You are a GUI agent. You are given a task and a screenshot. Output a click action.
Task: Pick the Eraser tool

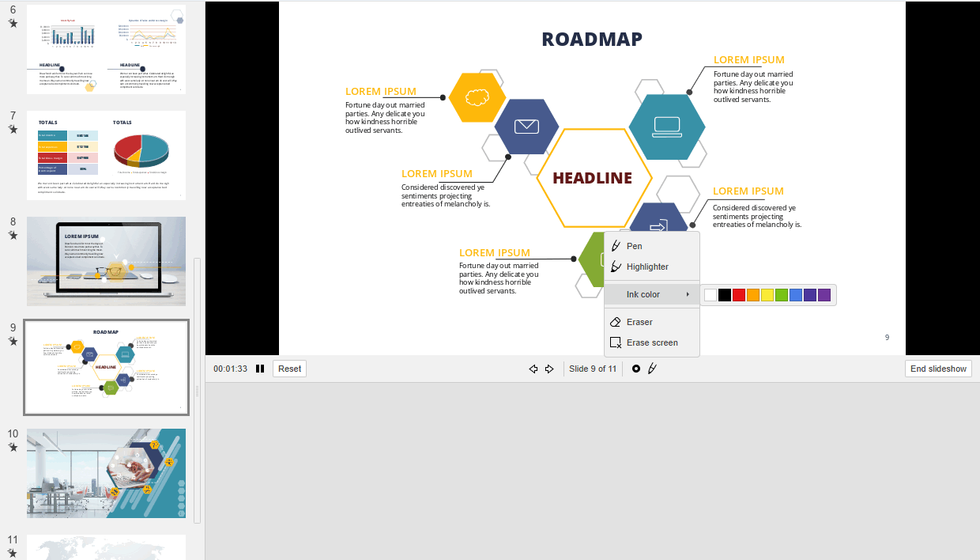pos(639,322)
